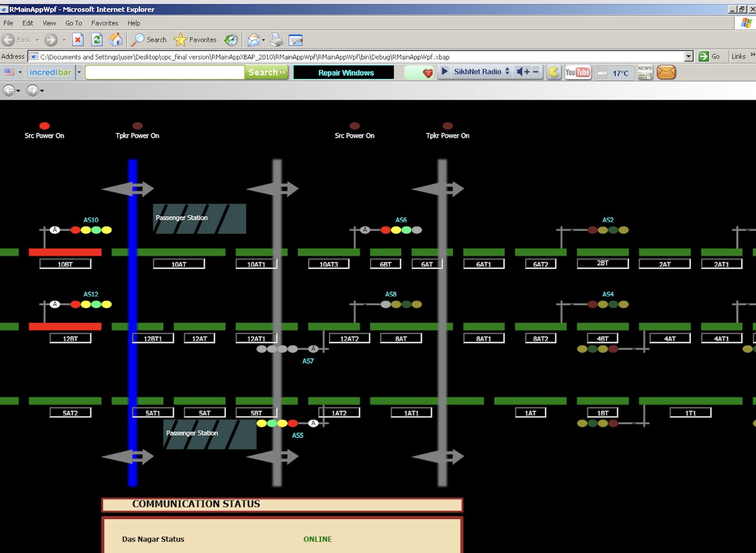Screen dimensions: 756x553
Task: Expand the Mail options dropdown arrow
Action: tap(263, 40)
